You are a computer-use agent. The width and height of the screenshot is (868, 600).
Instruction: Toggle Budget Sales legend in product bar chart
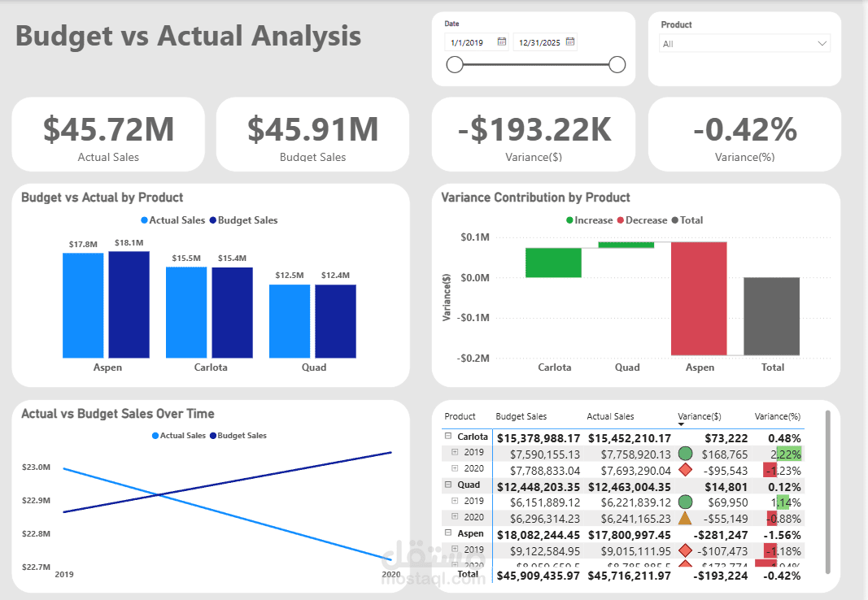click(243, 220)
